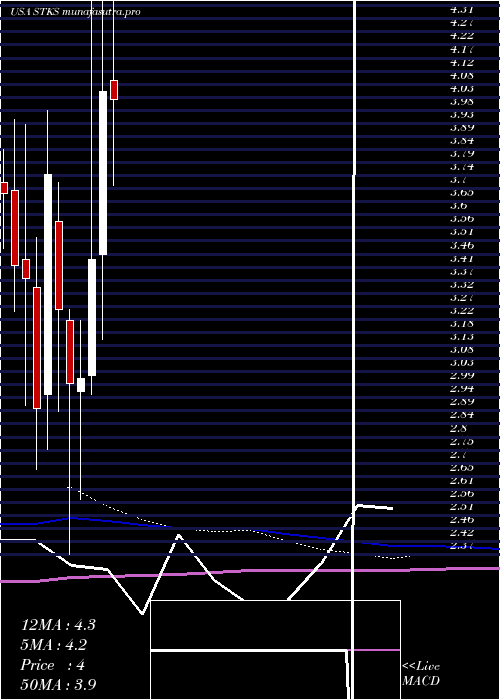Image resolution: width=500 pixels, height=700 pixels.
Task: Click the 2.99 price axis label
Action: [462, 375]
